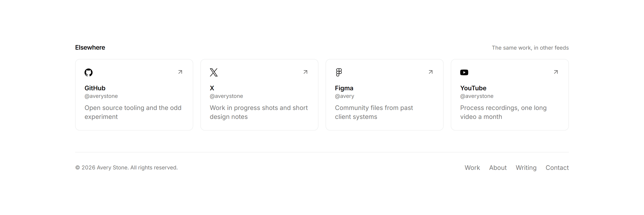Open the external arrow on Figma card
Viewport: 644px width, 215px height.
(431, 72)
